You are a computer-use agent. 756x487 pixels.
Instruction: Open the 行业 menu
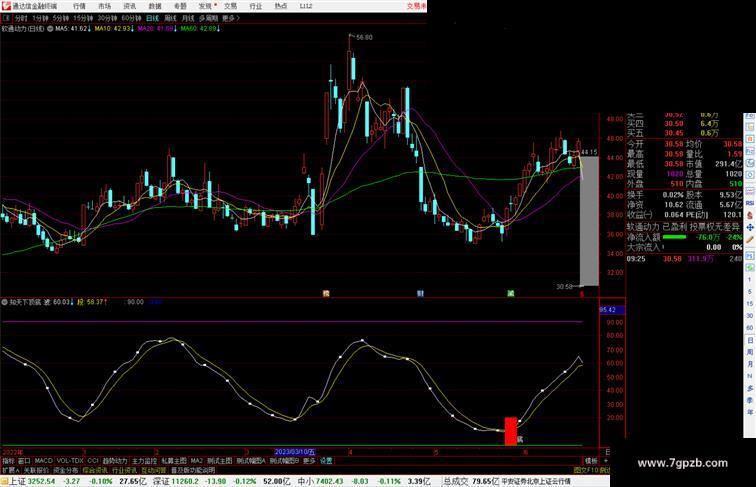tap(256, 6)
